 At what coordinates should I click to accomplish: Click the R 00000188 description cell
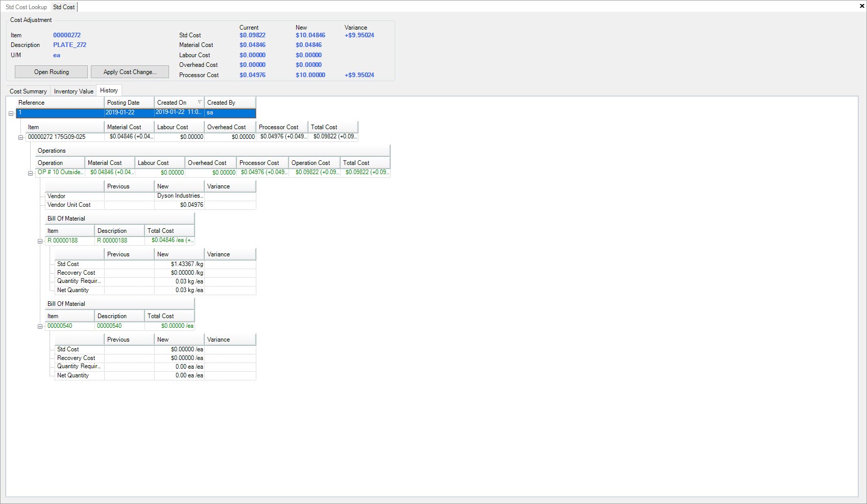coord(119,241)
